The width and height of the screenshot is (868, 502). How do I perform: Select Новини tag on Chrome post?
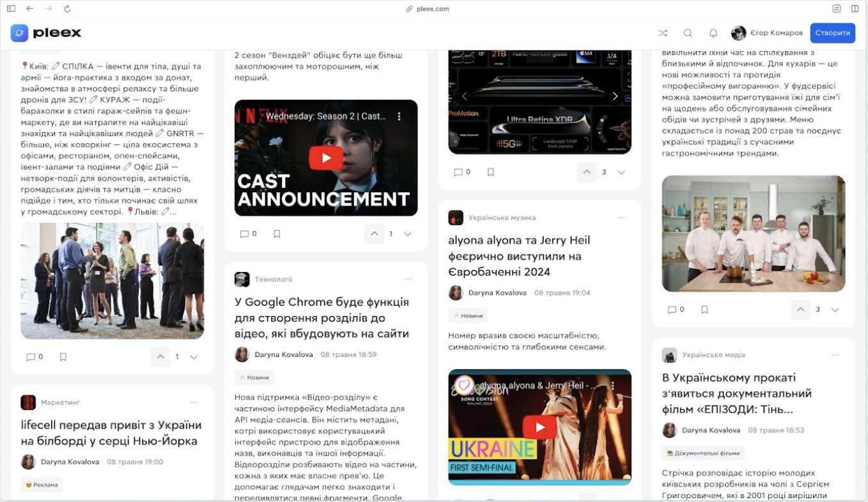pyautogui.click(x=254, y=377)
